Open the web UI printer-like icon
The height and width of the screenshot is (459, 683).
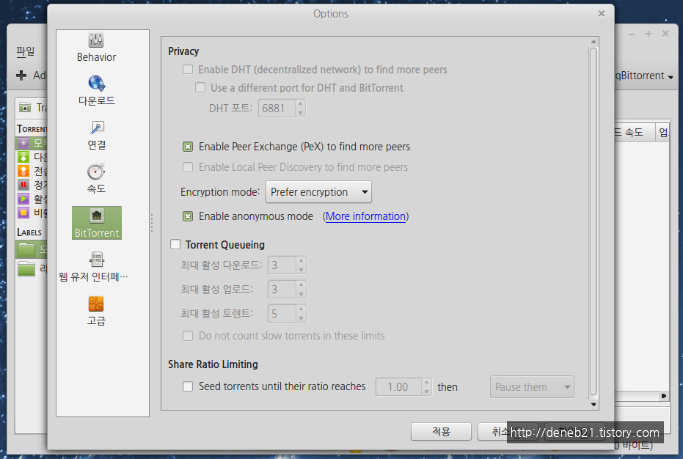[96, 260]
